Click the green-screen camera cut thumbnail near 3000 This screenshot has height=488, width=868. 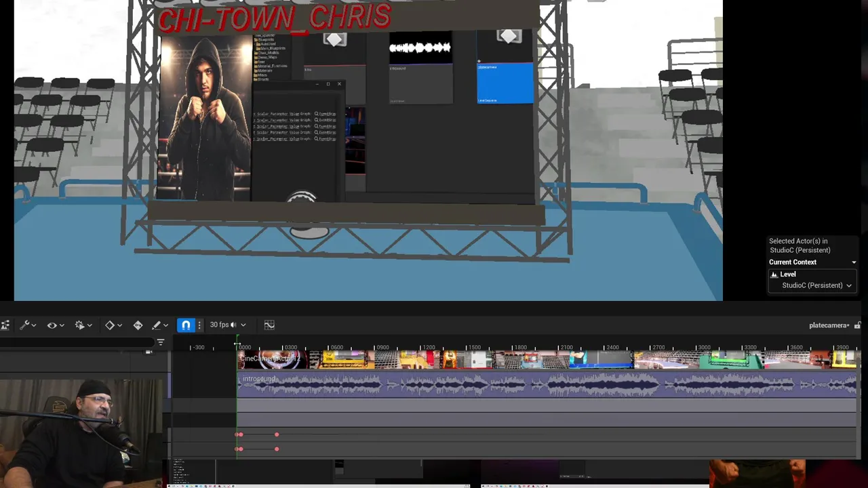tap(731, 359)
